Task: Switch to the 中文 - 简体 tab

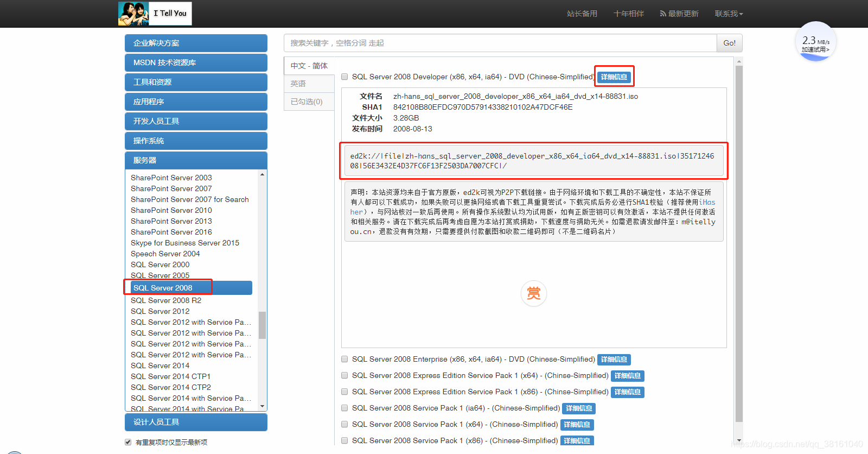Action: (309, 66)
